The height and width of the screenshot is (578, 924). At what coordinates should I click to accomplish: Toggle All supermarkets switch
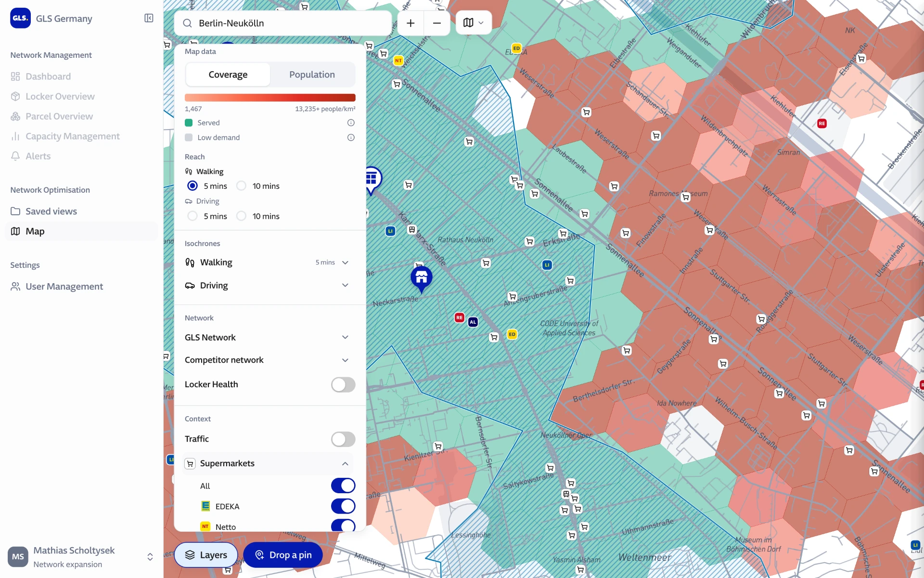click(x=343, y=486)
